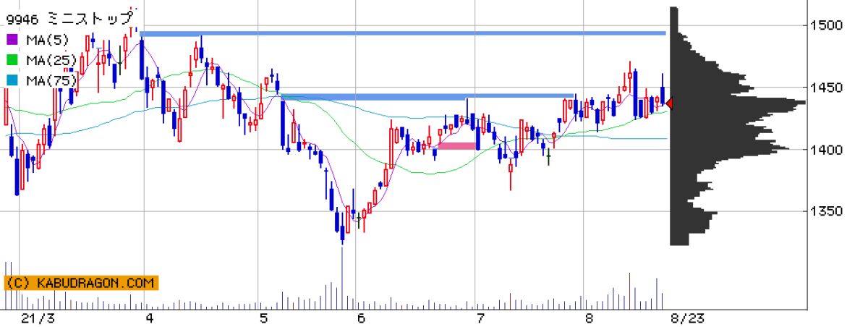Select the MA(5) legend label
This screenshot has width=868, height=327.
coord(46,40)
